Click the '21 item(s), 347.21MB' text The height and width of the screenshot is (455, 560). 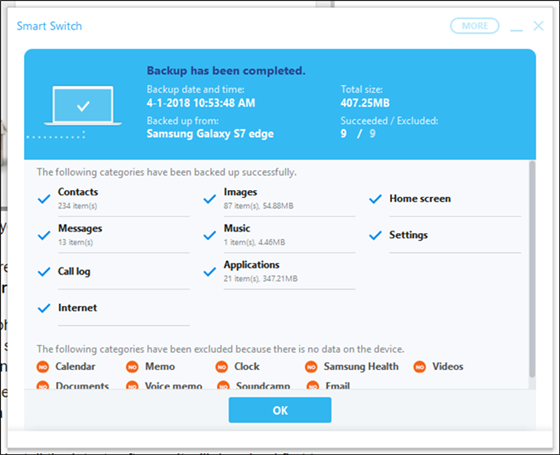[260, 279]
